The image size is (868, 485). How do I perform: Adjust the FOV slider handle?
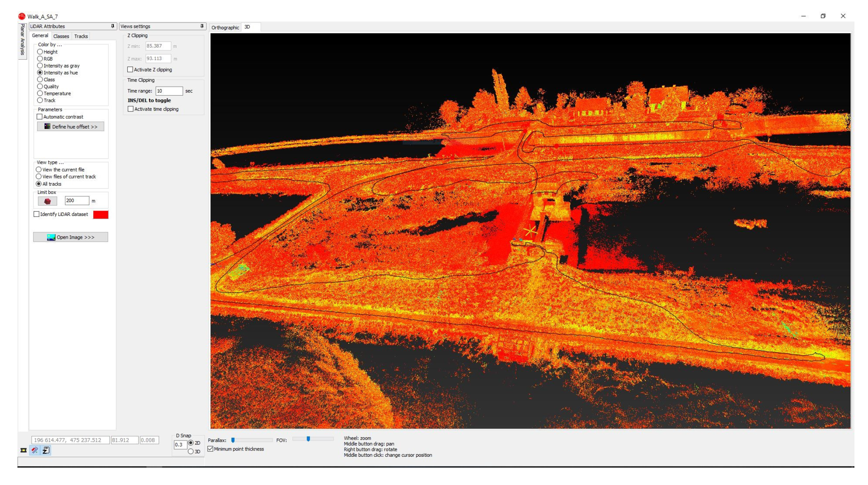point(308,439)
